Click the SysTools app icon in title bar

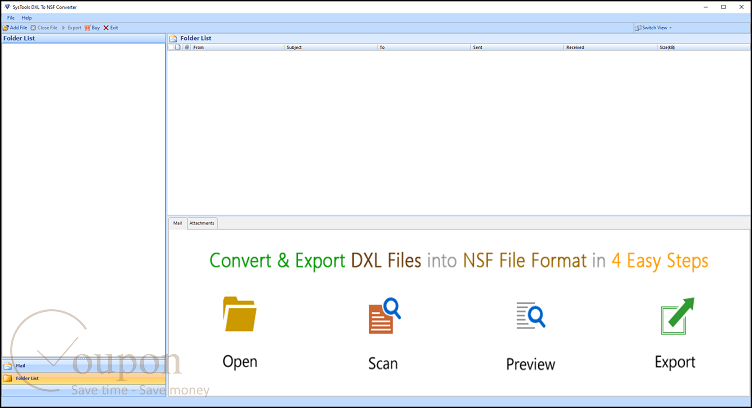click(7, 7)
